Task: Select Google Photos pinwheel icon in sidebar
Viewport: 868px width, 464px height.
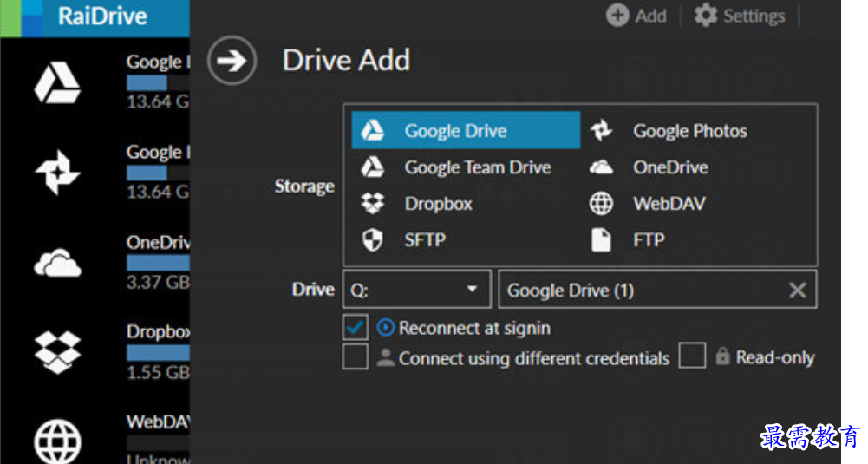Action: pyautogui.click(x=57, y=173)
